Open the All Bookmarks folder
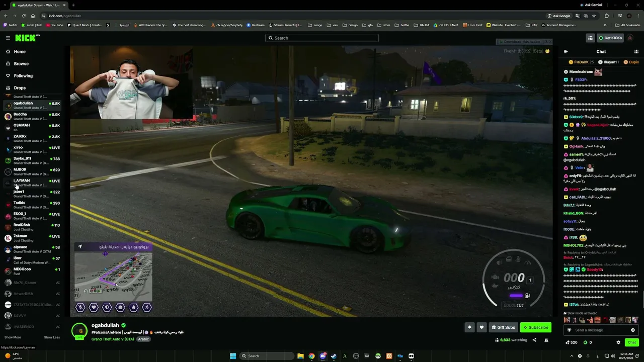644x362 pixels. coord(627,25)
